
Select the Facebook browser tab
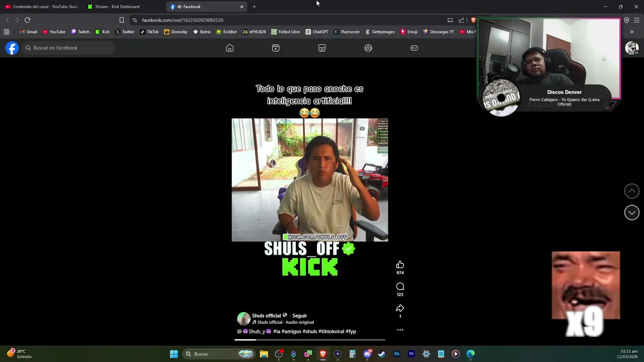point(206,7)
